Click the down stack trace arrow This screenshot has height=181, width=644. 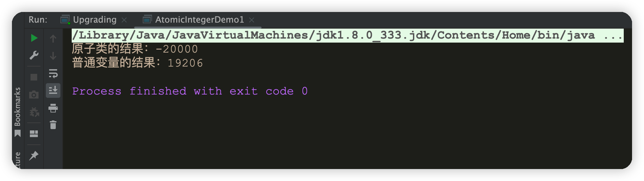pyautogui.click(x=53, y=56)
